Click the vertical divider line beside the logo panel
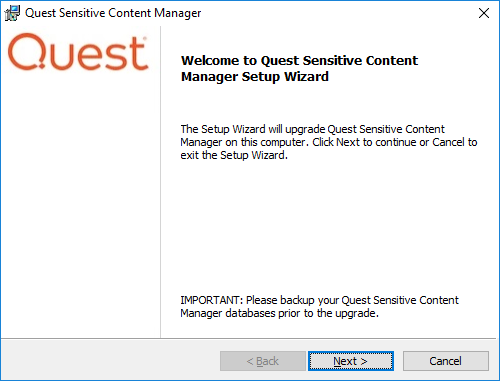 (160, 182)
